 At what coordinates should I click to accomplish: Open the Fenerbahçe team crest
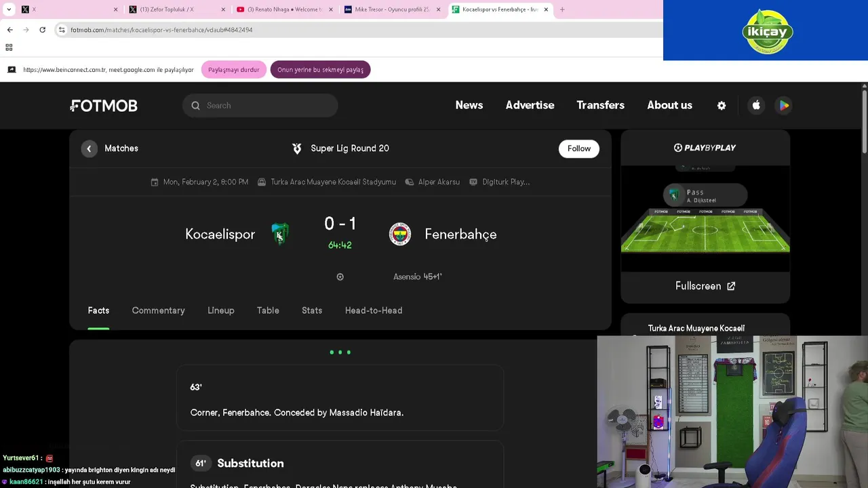coord(400,234)
